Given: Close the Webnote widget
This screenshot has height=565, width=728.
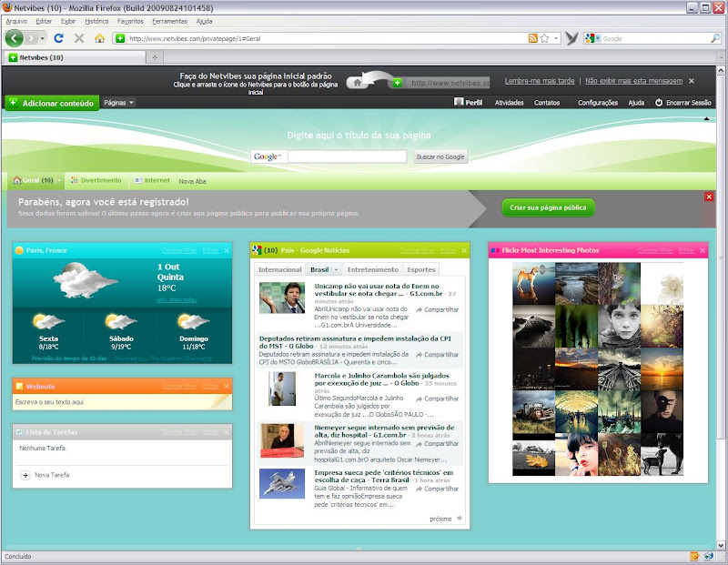Looking at the screenshot, I should point(227,387).
